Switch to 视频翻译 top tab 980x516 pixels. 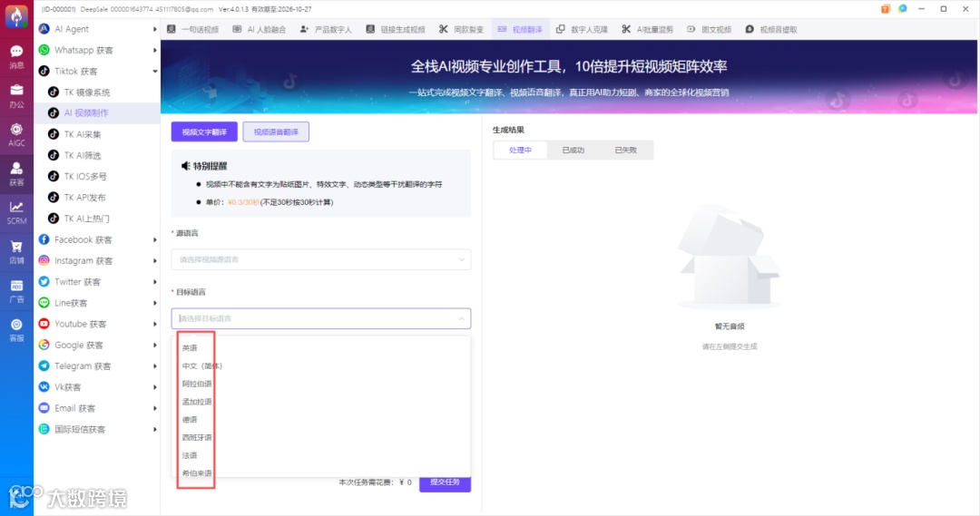[x=520, y=29]
